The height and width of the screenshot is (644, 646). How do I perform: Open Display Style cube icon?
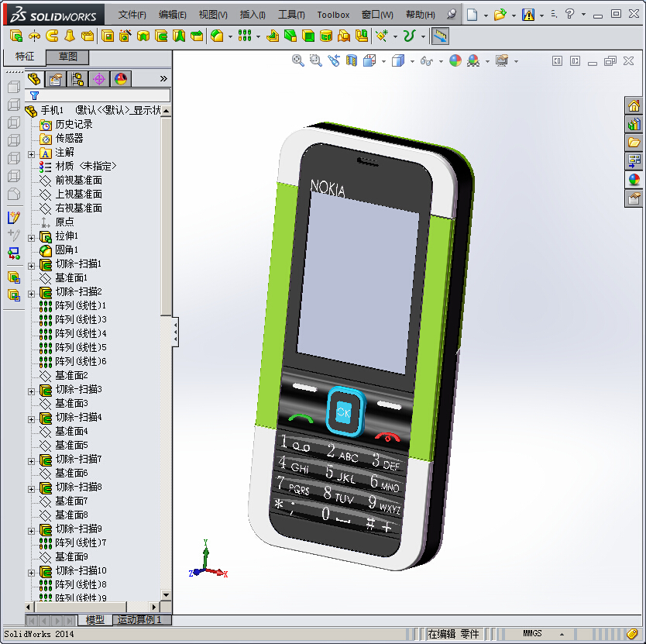pyautogui.click(x=398, y=61)
